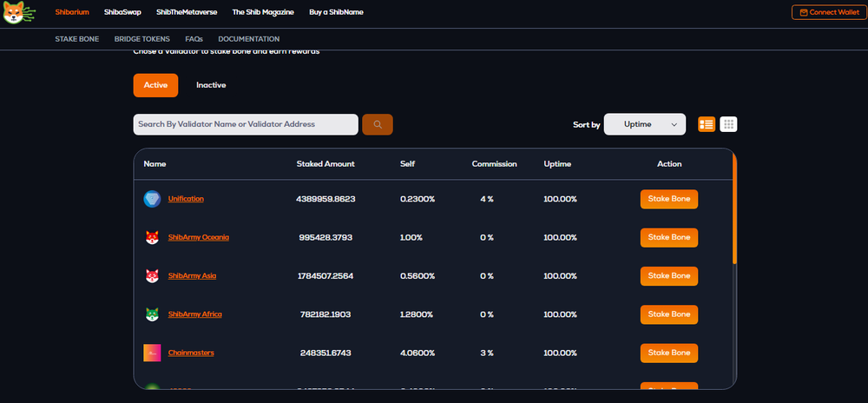Click the Name column header
The image size is (868, 403).
click(x=155, y=164)
